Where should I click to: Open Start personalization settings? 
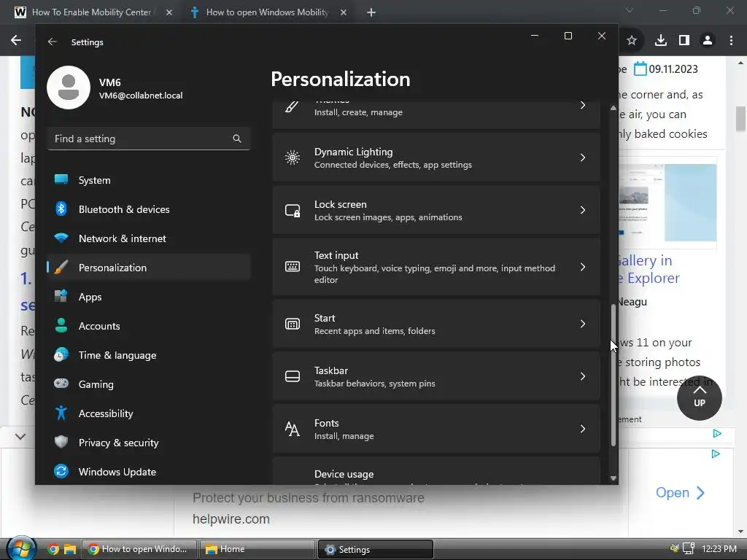(436, 324)
